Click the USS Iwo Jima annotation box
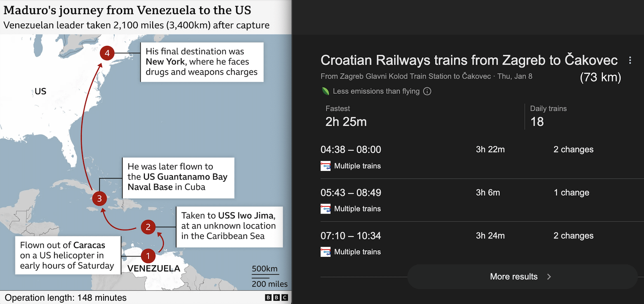The height and width of the screenshot is (304, 644). click(228, 226)
